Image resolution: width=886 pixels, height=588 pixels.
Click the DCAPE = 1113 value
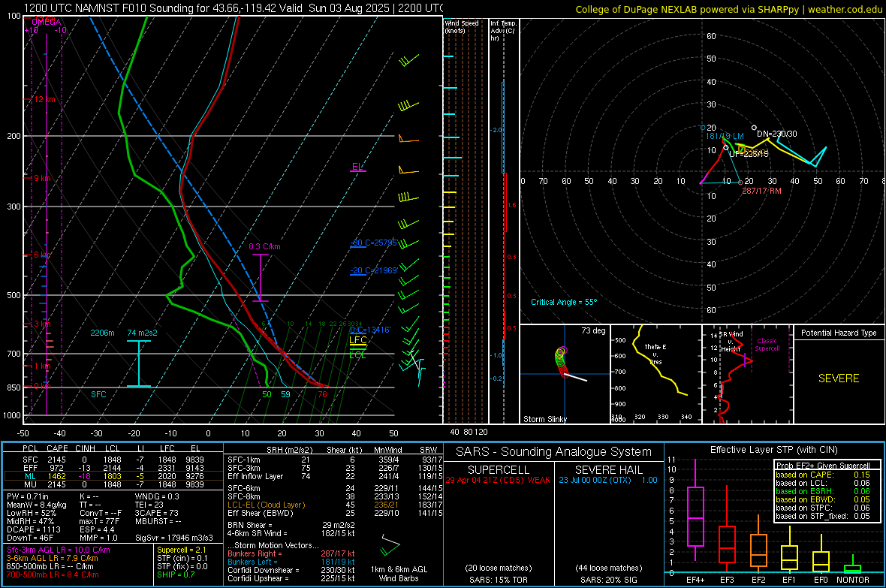click(x=33, y=529)
